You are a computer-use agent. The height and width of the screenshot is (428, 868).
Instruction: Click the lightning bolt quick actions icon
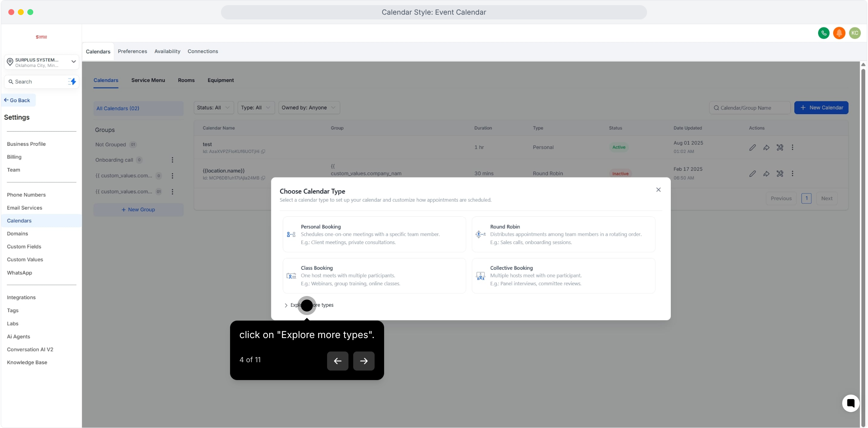point(72,82)
